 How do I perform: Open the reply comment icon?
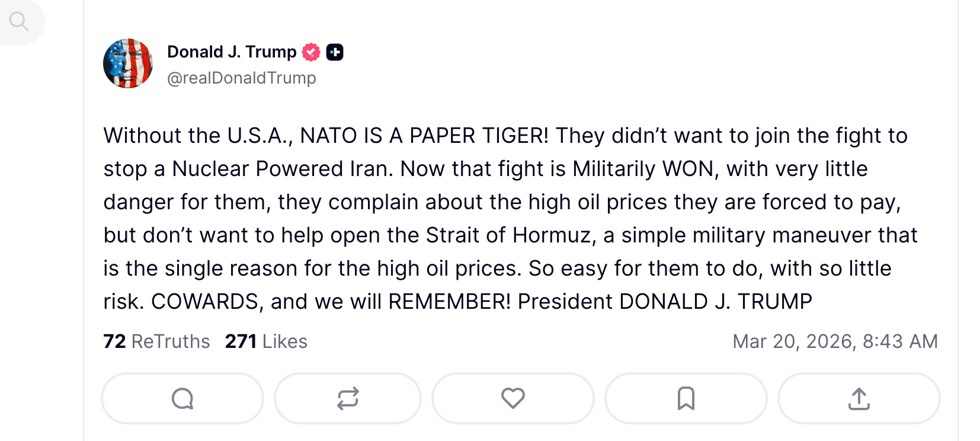[182, 398]
